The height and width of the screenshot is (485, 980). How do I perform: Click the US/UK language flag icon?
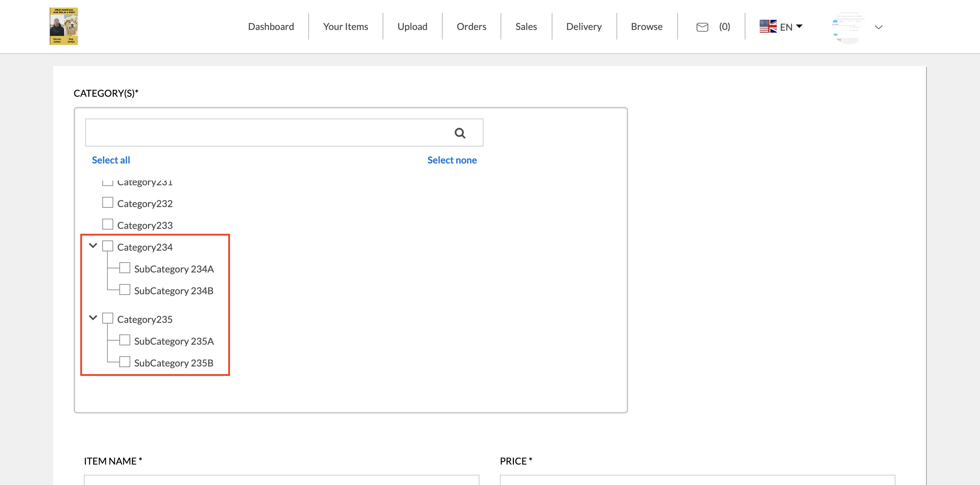[768, 27]
